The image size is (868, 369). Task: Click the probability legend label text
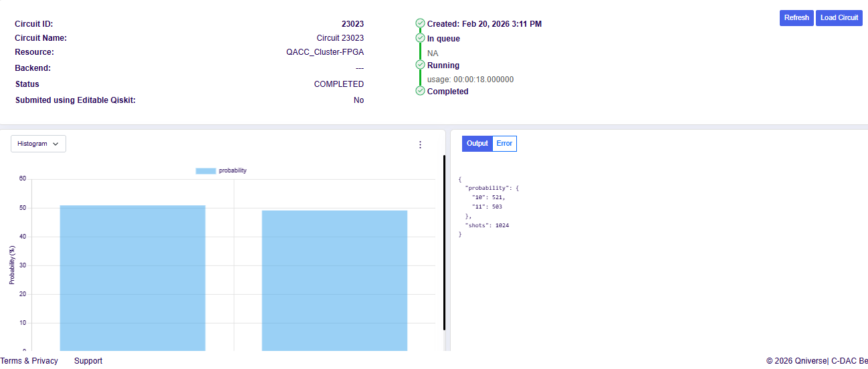pyautogui.click(x=233, y=171)
